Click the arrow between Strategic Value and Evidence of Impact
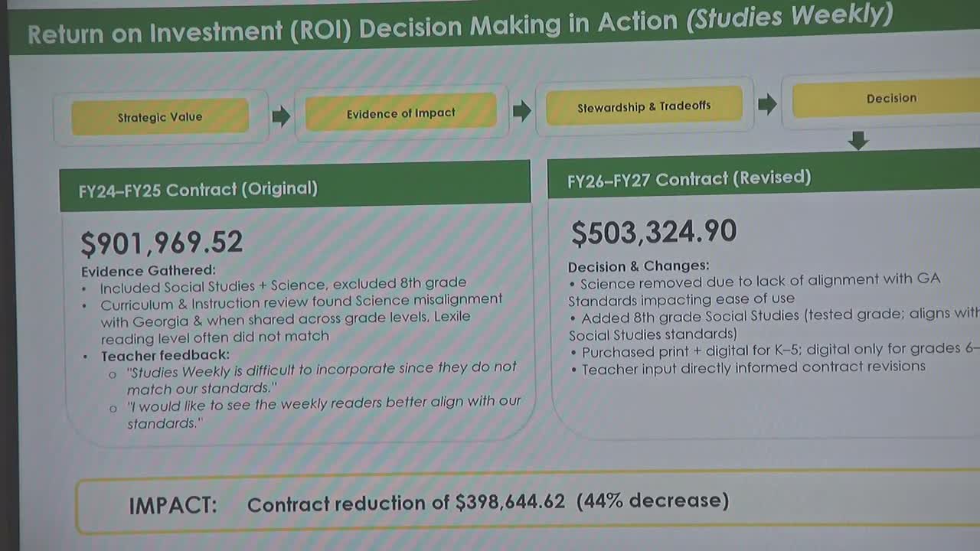The width and height of the screenshot is (980, 551). [281, 116]
